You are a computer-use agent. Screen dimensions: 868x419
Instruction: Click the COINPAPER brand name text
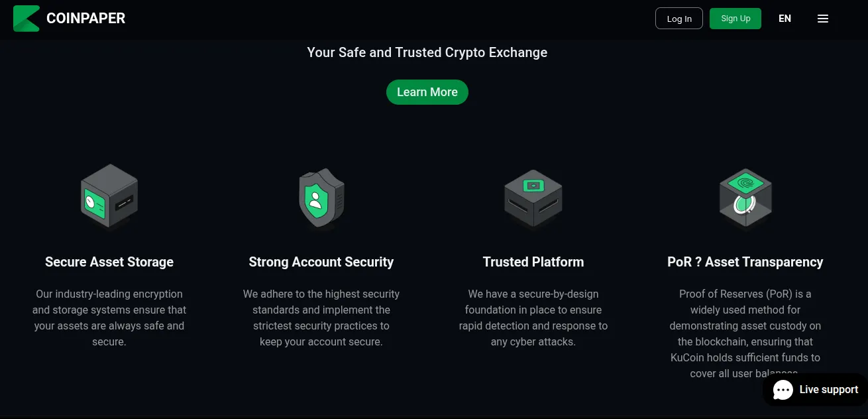(x=86, y=19)
